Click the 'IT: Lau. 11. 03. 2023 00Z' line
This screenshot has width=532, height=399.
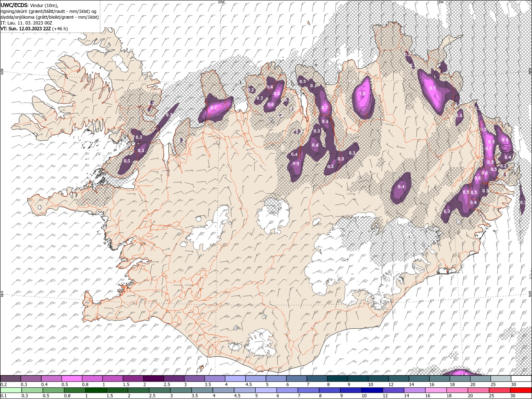click(x=26, y=23)
